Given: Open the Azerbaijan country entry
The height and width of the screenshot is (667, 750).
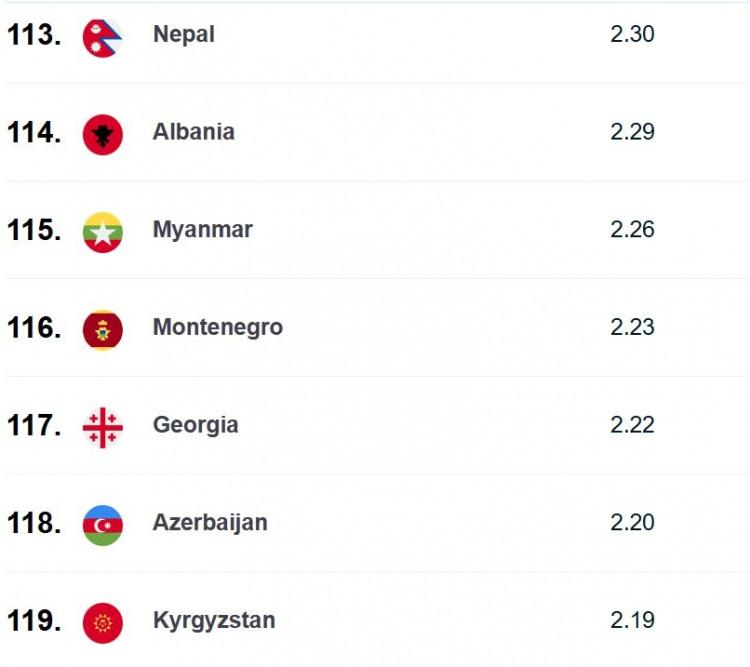Looking at the screenshot, I should [210, 523].
